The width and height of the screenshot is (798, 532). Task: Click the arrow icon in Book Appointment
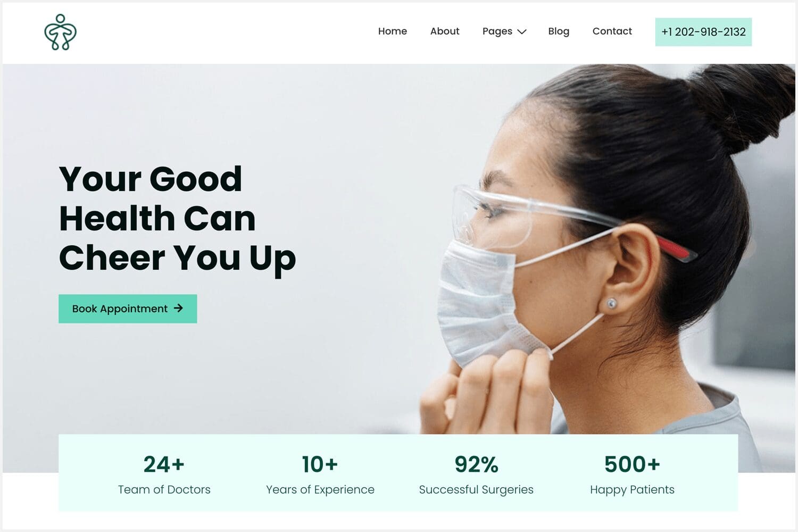[179, 308]
